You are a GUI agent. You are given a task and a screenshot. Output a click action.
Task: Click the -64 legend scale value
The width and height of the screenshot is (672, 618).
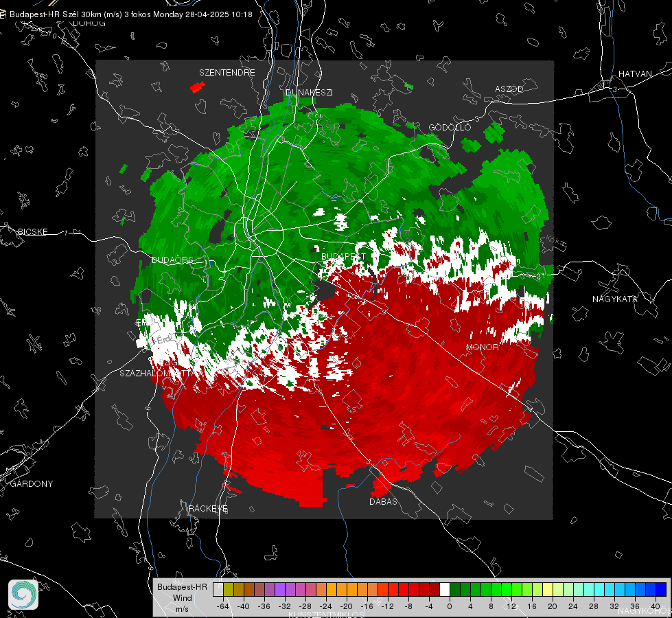(223, 606)
